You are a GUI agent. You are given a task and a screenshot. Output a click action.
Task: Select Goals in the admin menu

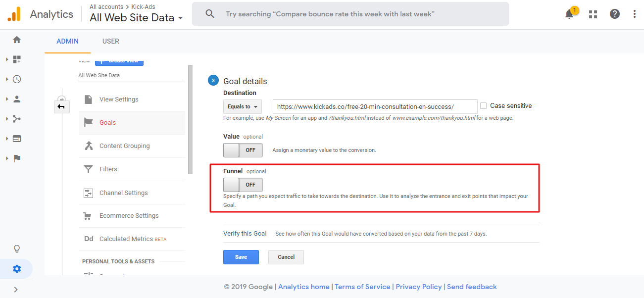pos(107,123)
